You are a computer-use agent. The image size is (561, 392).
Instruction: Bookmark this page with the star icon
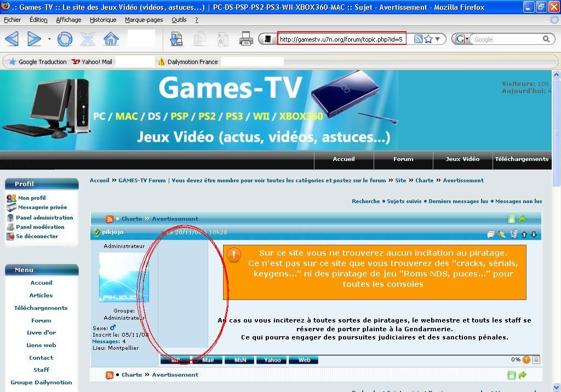pyautogui.click(x=428, y=39)
